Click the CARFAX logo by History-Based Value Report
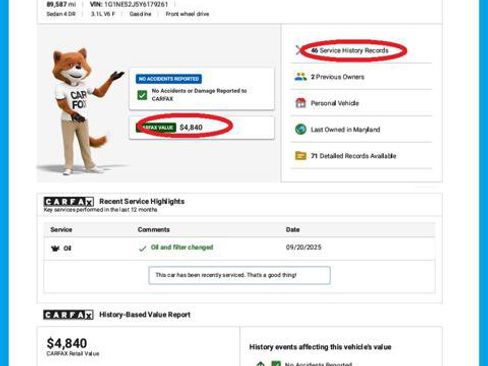 point(68,315)
